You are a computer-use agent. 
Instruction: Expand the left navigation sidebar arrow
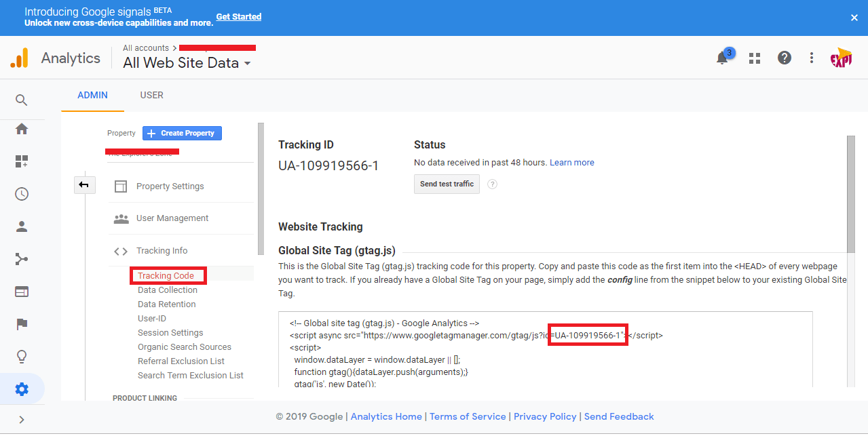click(x=22, y=420)
